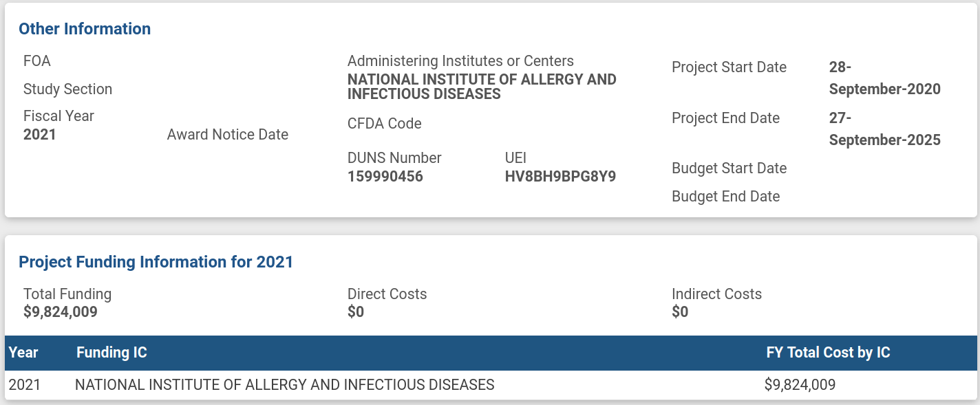Click the Project Funding Information for 2021 heading
This screenshot has height=405, width=980.
tap(156, 262)
